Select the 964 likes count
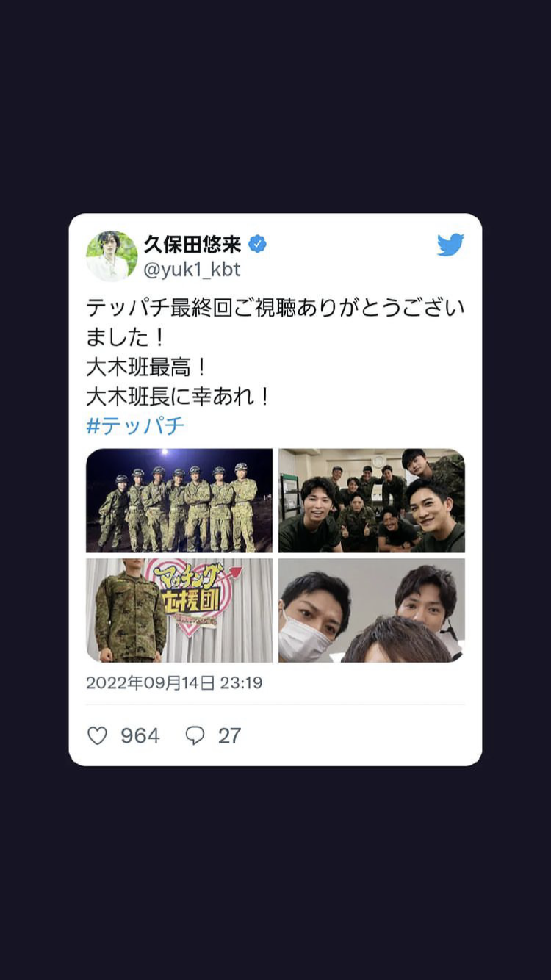This screenshot has width=551, height=980. (140, 735)
